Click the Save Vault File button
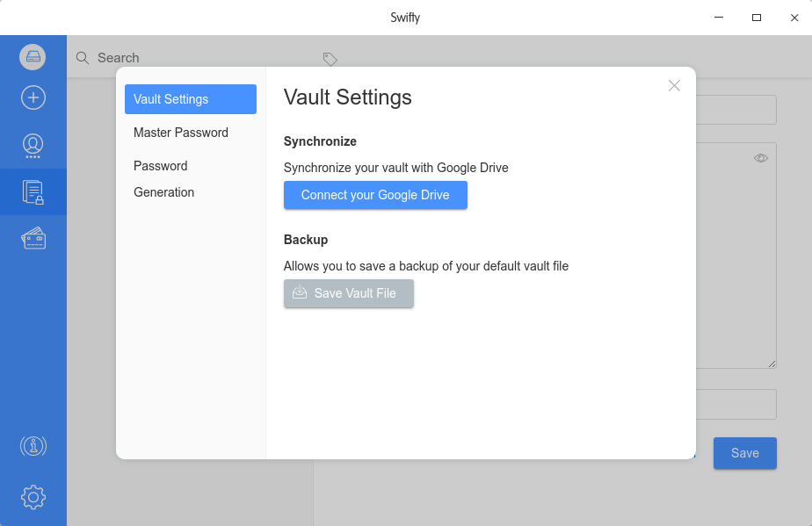Screen dimensions: 812x526 tap(348, 293)
